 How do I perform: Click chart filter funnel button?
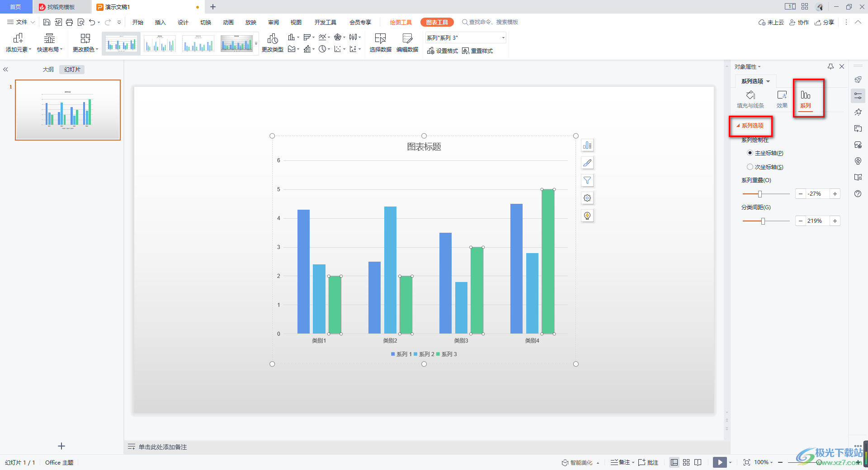[x=587, y=180]
